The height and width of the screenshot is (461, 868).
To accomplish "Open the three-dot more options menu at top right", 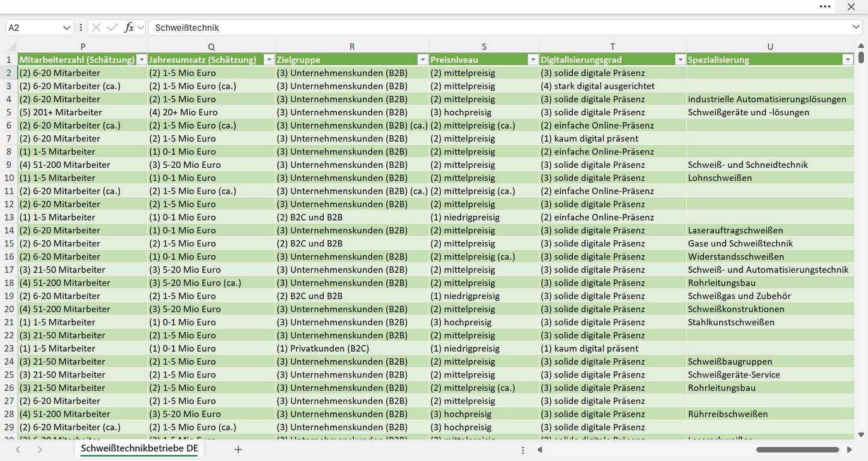I will tap(825, 7).
